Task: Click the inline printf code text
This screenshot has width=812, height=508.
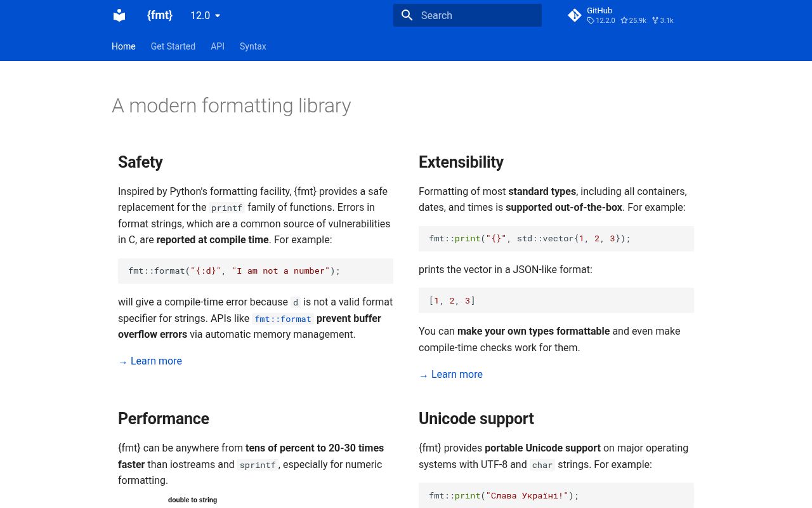Action: pyautogui.click(x=227, y=208)
